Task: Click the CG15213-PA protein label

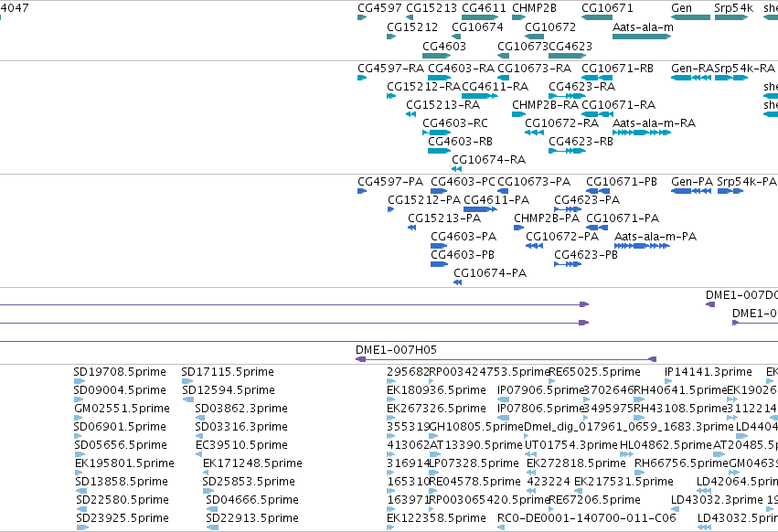Action: pyautogui.click(x=444, y=218)
